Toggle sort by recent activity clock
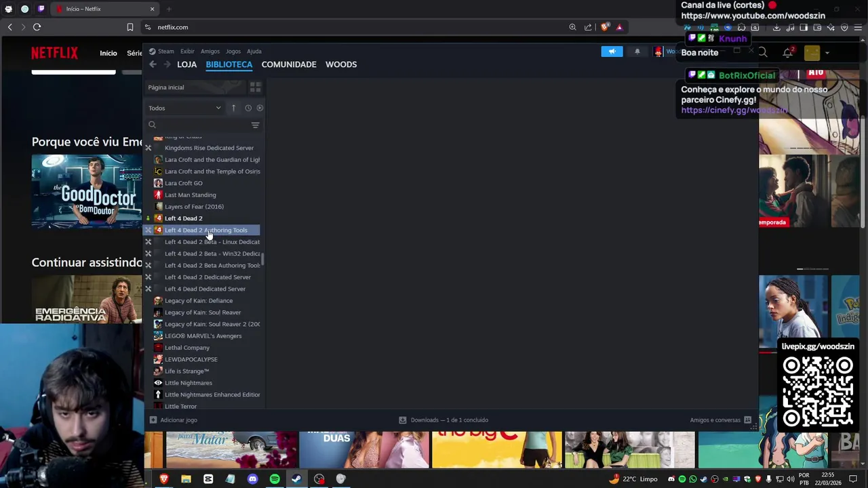 point(248,108)
